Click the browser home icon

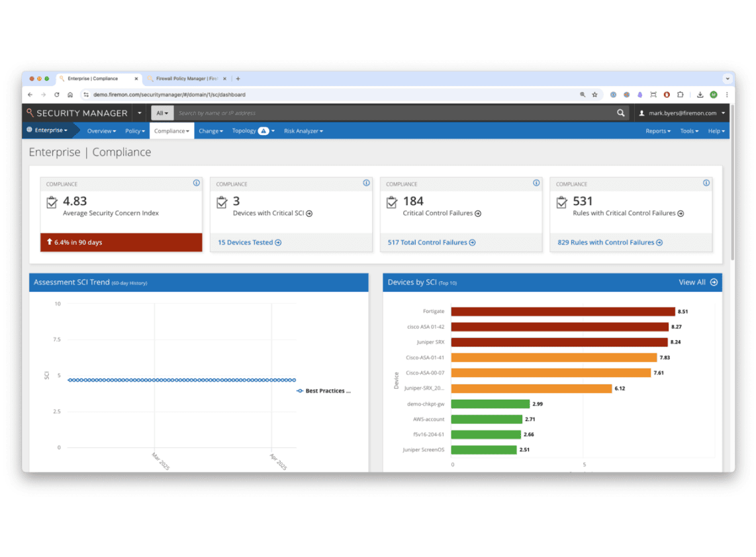click(x=70, y=95)
